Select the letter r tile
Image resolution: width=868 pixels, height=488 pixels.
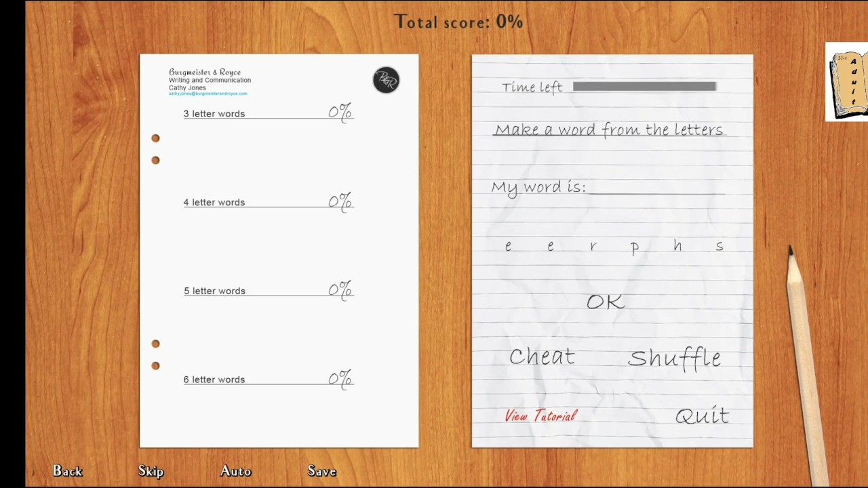pos(593,247)
